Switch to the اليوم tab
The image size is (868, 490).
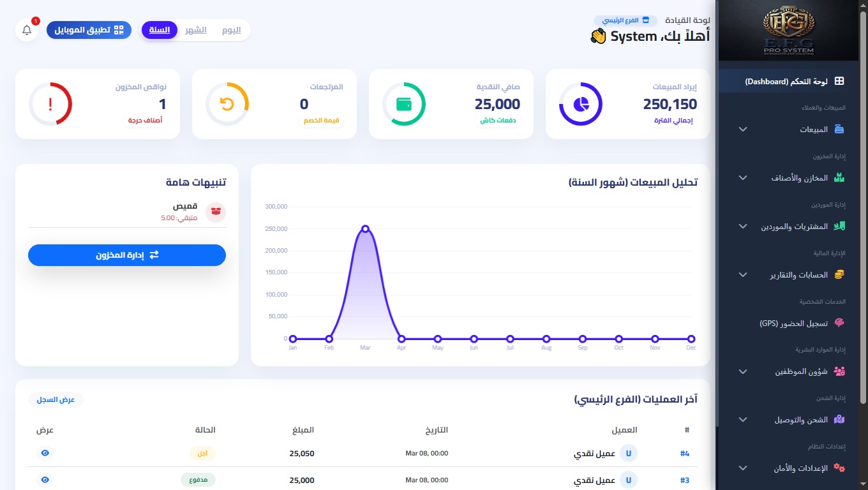tap(231, 29)
